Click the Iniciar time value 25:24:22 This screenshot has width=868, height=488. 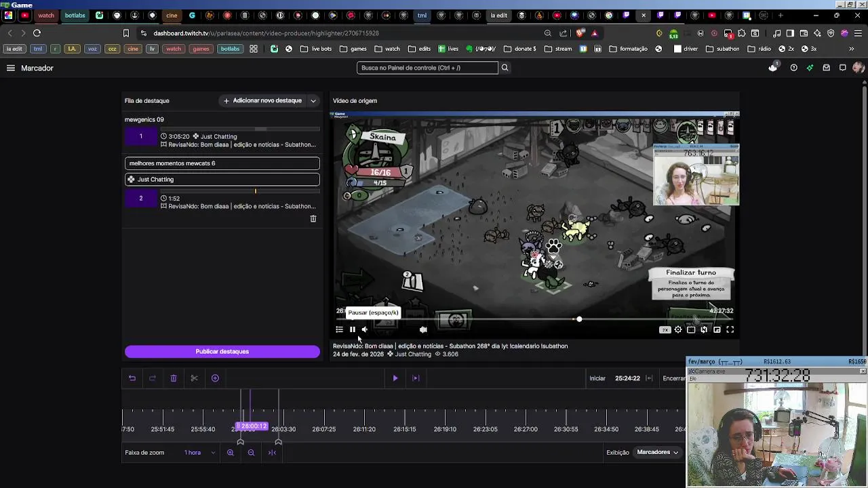627,378
